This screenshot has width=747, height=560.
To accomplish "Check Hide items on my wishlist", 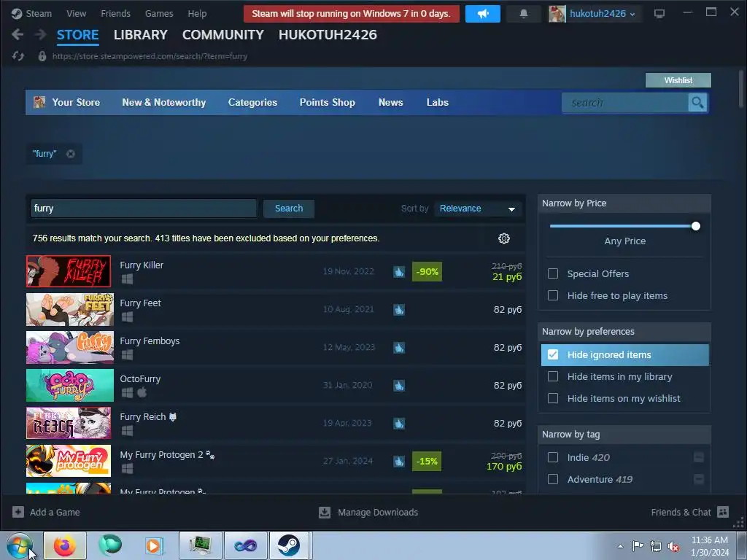I will click(553, 399).
